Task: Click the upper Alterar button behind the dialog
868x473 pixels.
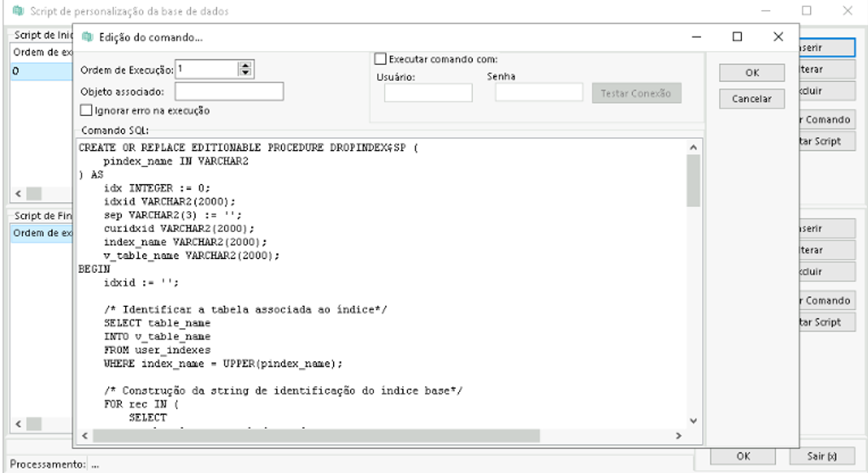Action: (827, 69)
